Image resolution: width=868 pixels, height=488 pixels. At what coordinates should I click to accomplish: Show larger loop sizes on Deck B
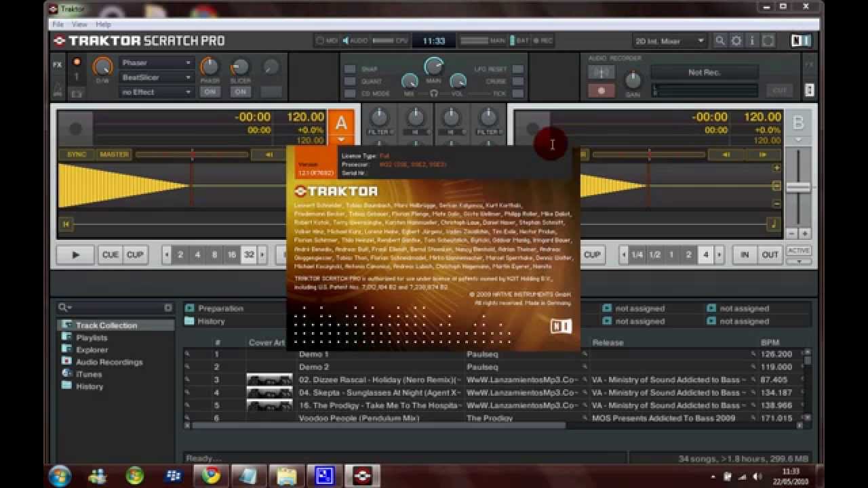pyautogui.click(x=719, y=255)
